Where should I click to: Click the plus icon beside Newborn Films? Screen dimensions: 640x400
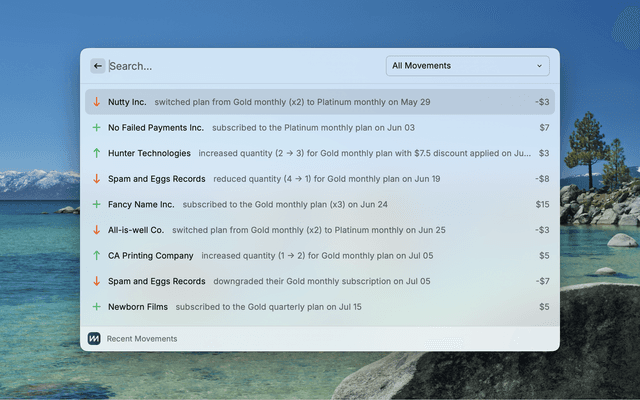[97, 307]
